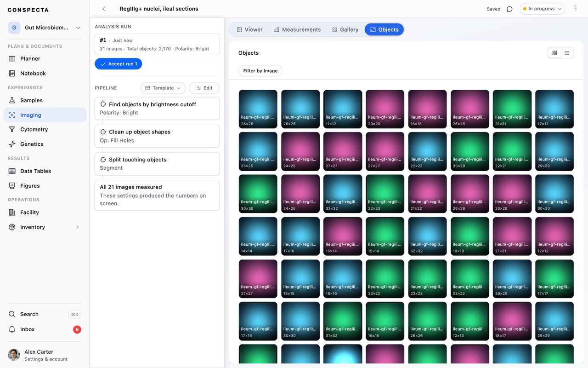This screenshot has height=368, width=588.
Task: Click the Find objects step icon
Action: tap(103, 104)
